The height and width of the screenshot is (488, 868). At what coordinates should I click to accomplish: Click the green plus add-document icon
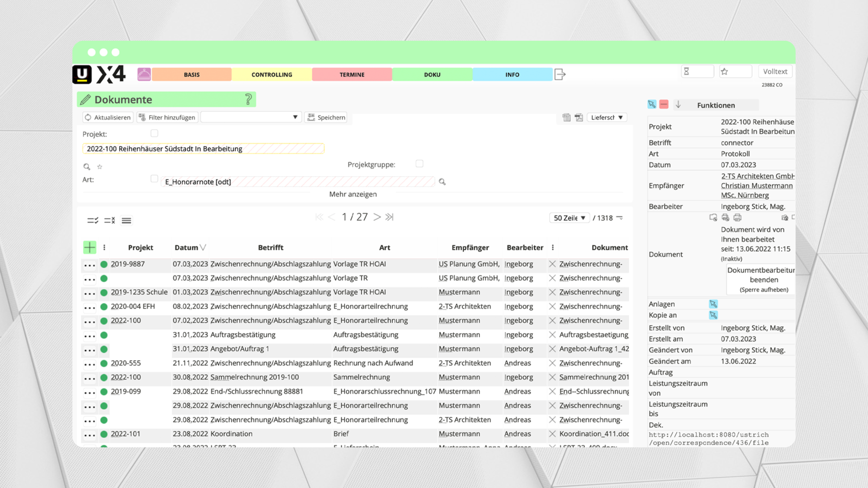90,247
